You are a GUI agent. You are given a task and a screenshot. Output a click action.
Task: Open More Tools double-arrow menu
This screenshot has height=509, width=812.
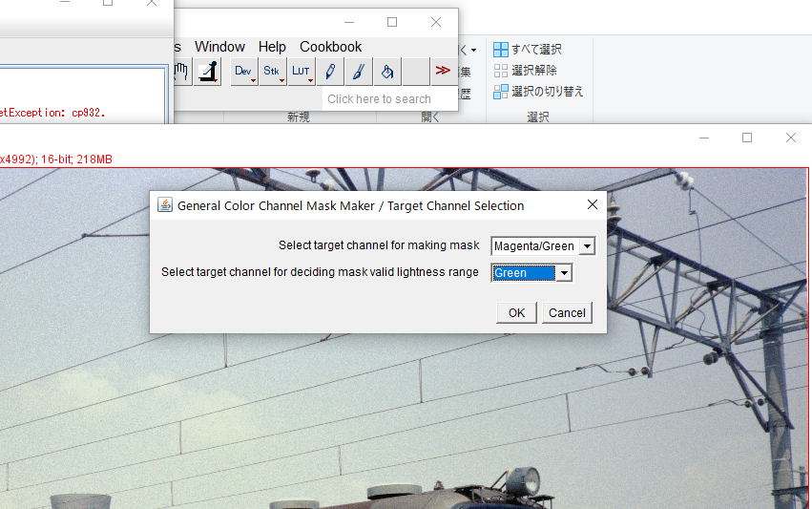pos(444,71)
